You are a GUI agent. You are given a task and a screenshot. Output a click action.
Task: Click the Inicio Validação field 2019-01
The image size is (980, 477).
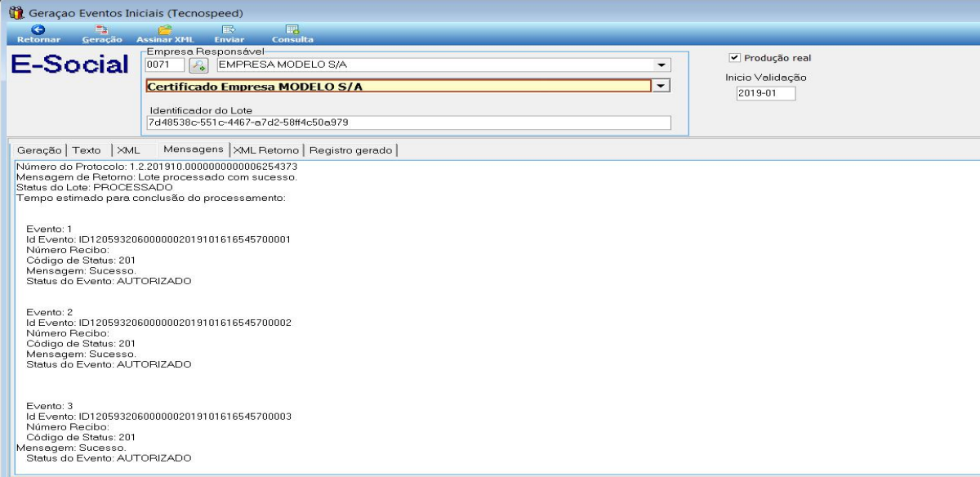766,93
